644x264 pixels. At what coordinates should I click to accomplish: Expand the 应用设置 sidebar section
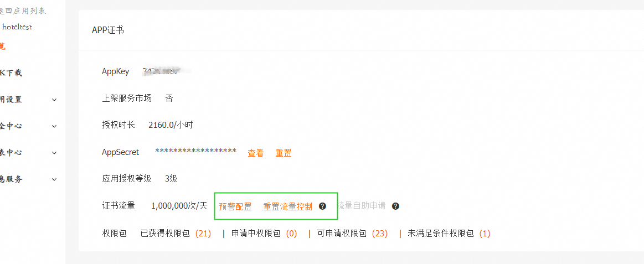coord(28,100)
